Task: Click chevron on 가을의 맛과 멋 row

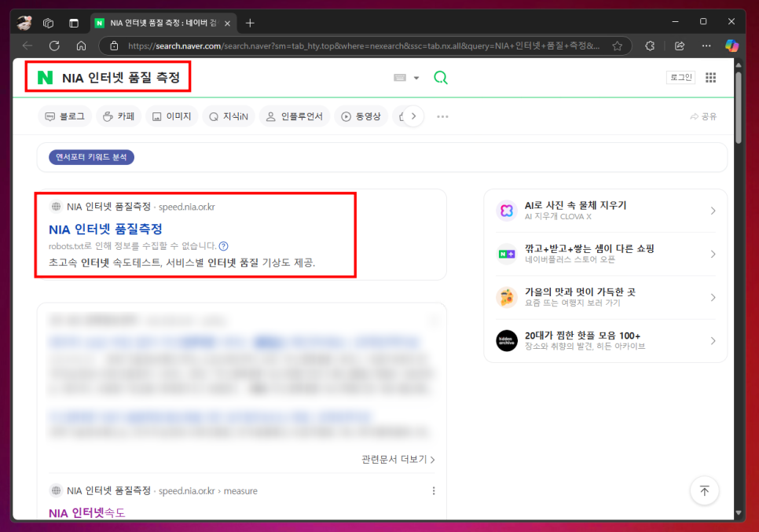Action: pyautogui.click(x=713, y=297)
